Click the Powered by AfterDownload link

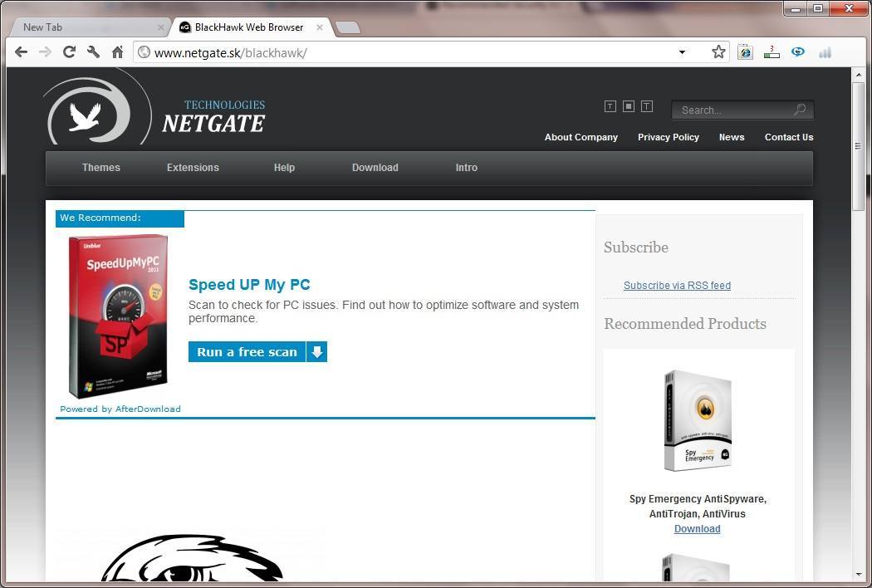coord(120,409)
